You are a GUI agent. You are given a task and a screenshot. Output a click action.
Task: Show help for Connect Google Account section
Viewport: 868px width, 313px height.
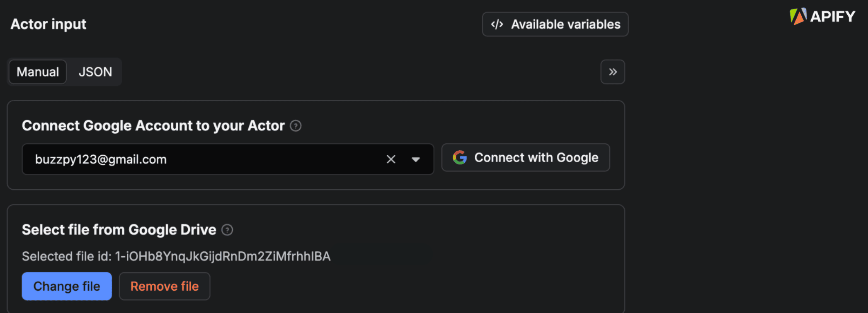point(296,126)
